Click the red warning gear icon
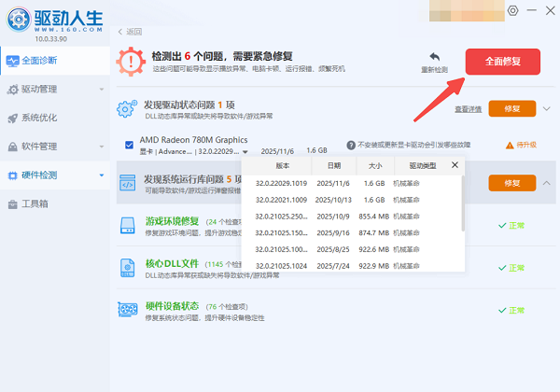 pyautogui.click(x=131, y=62)
